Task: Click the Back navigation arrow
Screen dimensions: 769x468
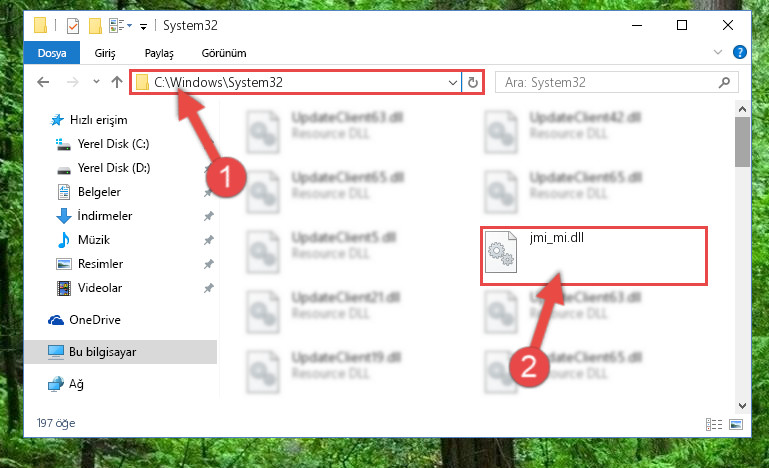Action: pos(43,82)
